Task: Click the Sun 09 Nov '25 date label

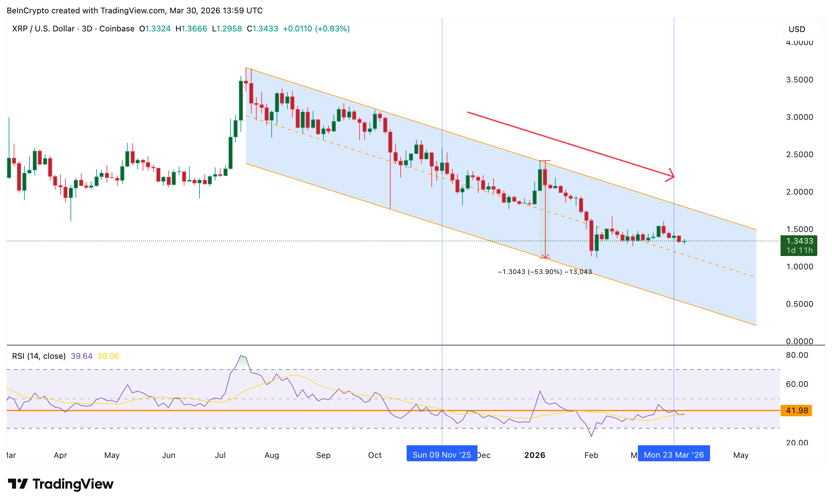Action: click(442, 454)
